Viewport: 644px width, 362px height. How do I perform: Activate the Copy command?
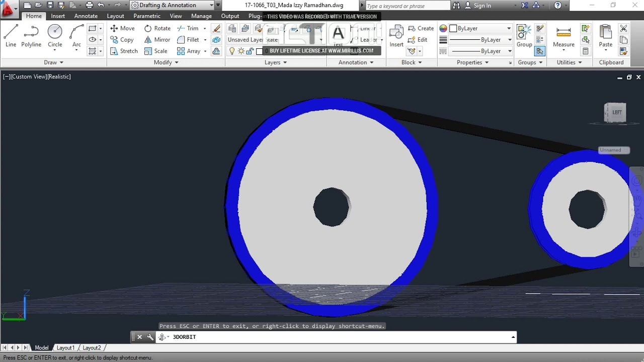tap(122, 40)
